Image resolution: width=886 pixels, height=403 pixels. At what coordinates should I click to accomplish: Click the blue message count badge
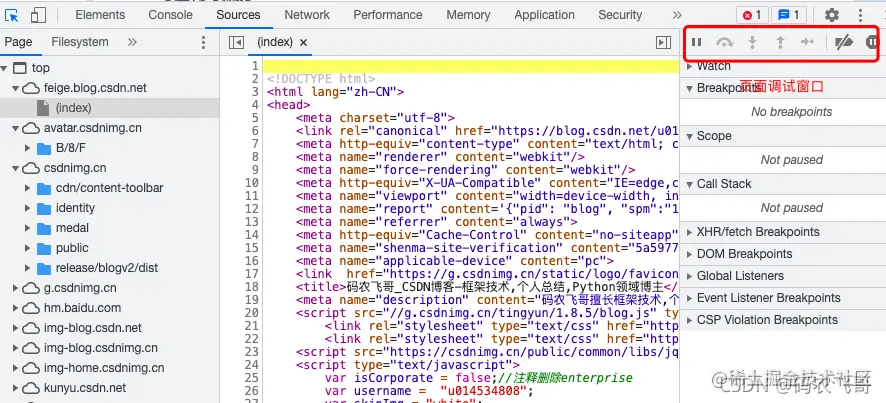pos(789,15)
